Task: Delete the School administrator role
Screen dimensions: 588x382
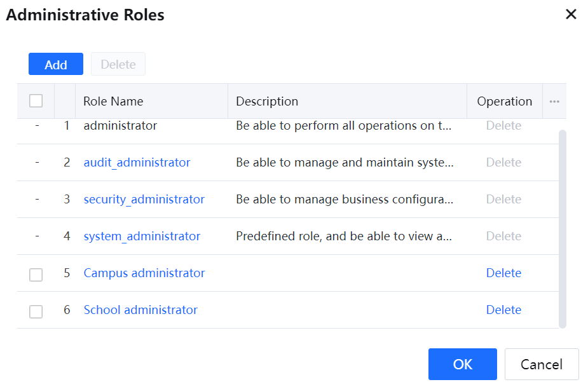Action: click(503, 310)
